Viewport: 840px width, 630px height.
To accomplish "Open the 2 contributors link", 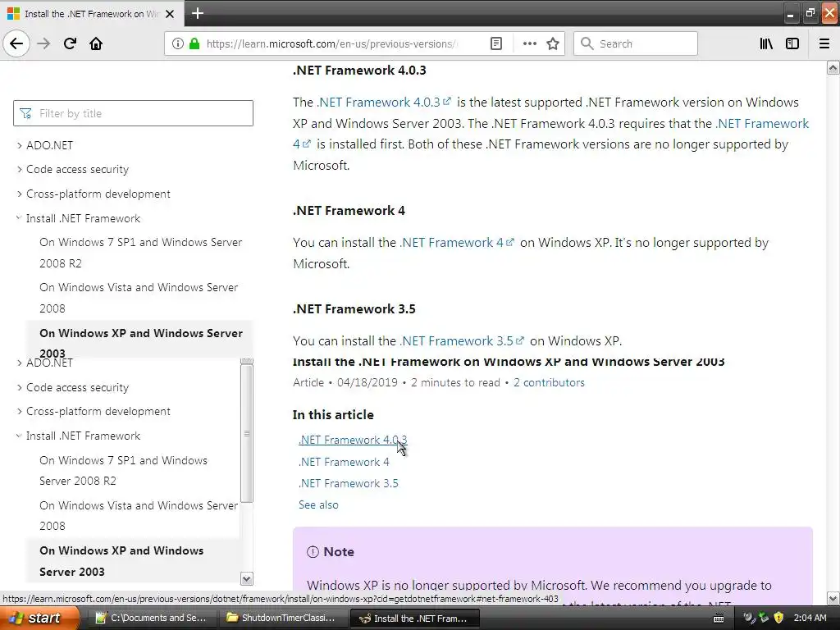I will click(x=549, y=382).
